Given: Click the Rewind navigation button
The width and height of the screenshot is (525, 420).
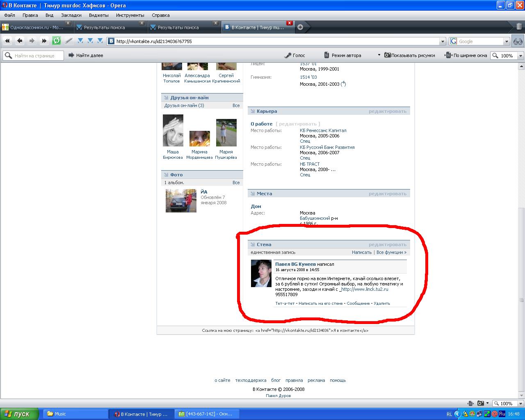Looking at the screenshot, I should click(x=7, y=41).
